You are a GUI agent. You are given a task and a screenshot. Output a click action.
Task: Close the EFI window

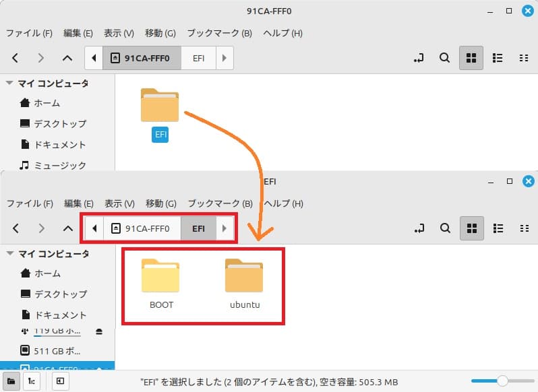click(x=529, y=181)
